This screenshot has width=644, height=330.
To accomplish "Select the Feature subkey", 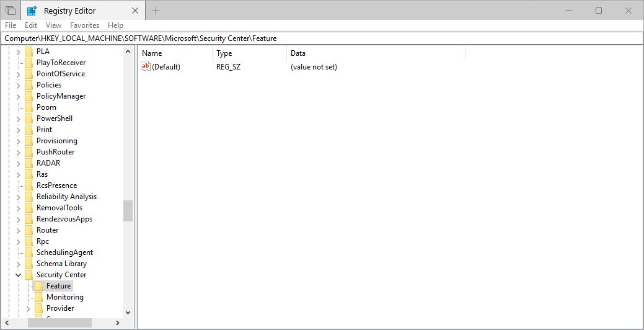I will 59,285.
